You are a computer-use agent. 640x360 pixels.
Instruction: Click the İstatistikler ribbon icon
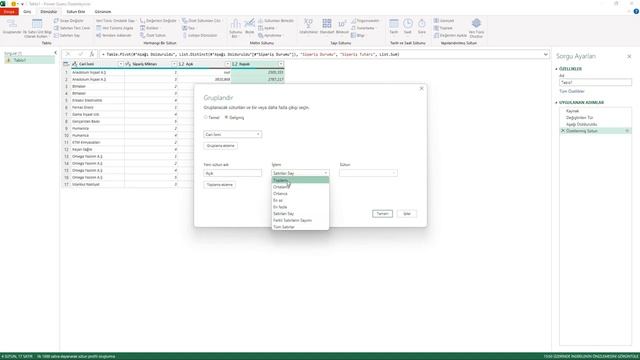(x=308, y=25)
